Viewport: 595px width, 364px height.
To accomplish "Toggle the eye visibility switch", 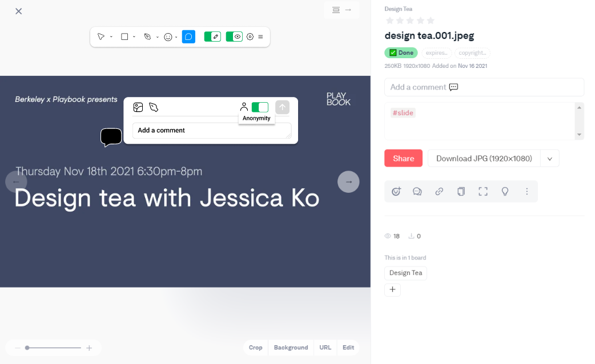I will 234,37.
